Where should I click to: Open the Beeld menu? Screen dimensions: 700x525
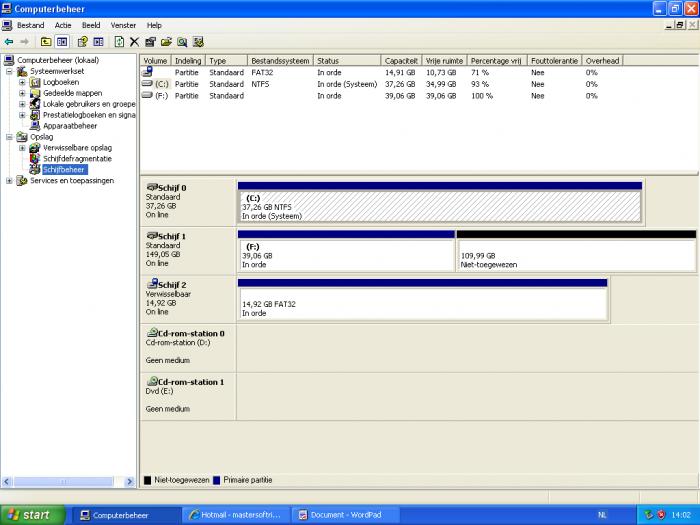pyautogui.click(x=91, y=25)
